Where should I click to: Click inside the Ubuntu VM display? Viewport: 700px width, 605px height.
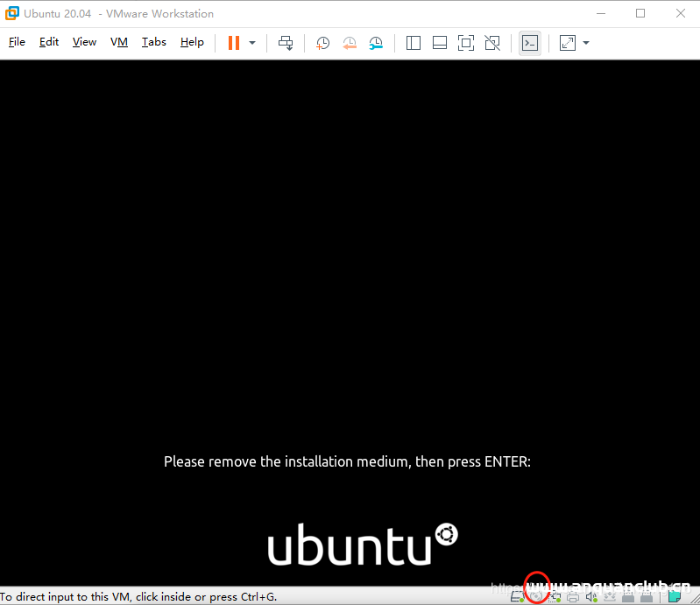tap(350, 263)
